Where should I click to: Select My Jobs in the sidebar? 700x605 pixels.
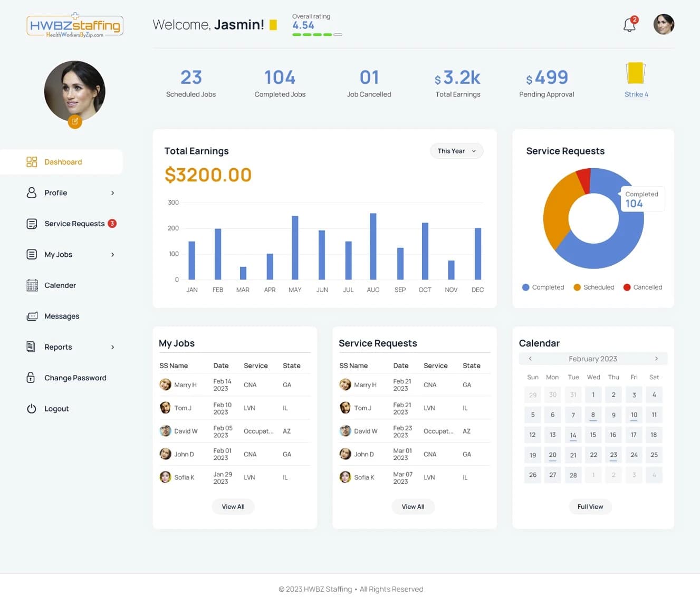59,255
